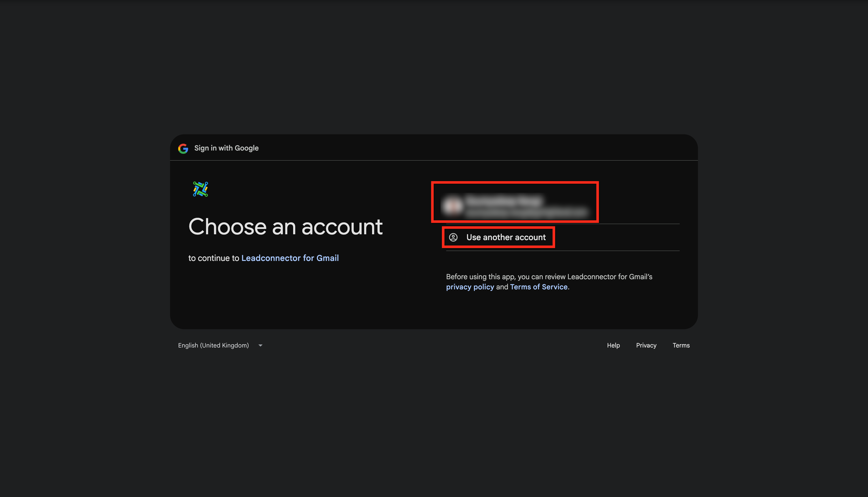Click the Leadconnector app logo icon

pyautogui.click(x=200, y=189)
